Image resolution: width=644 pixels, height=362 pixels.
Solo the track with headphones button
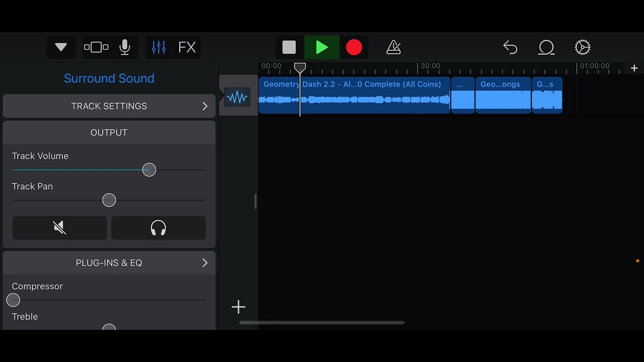158,228
